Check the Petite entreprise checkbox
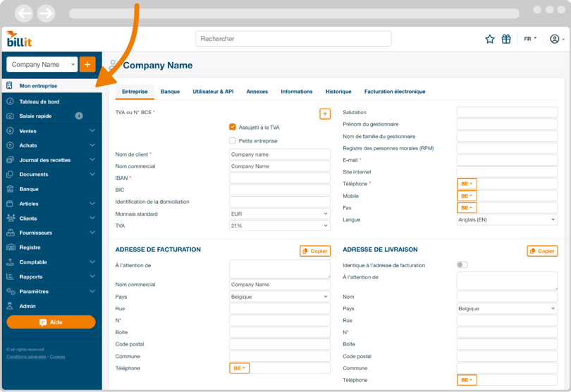The image size is (571, 392). tap(233, 140)
